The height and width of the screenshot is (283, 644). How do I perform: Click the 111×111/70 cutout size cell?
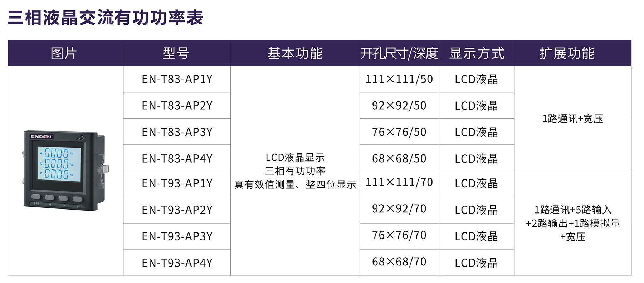(399, 182)
